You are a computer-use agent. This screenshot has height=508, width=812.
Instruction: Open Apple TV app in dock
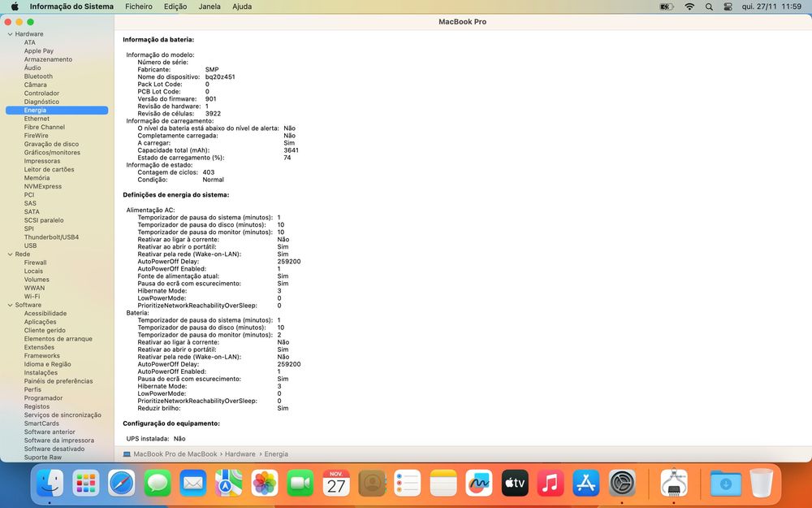515,483
